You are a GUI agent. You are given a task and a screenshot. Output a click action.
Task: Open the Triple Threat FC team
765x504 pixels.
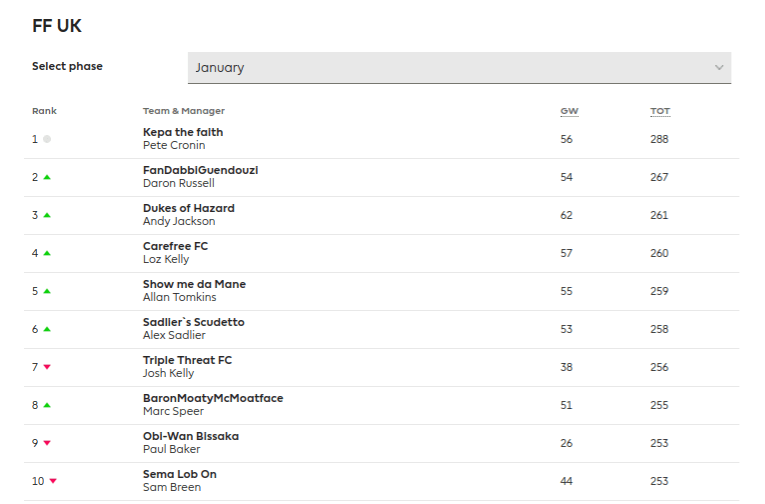tap(187, 360)
